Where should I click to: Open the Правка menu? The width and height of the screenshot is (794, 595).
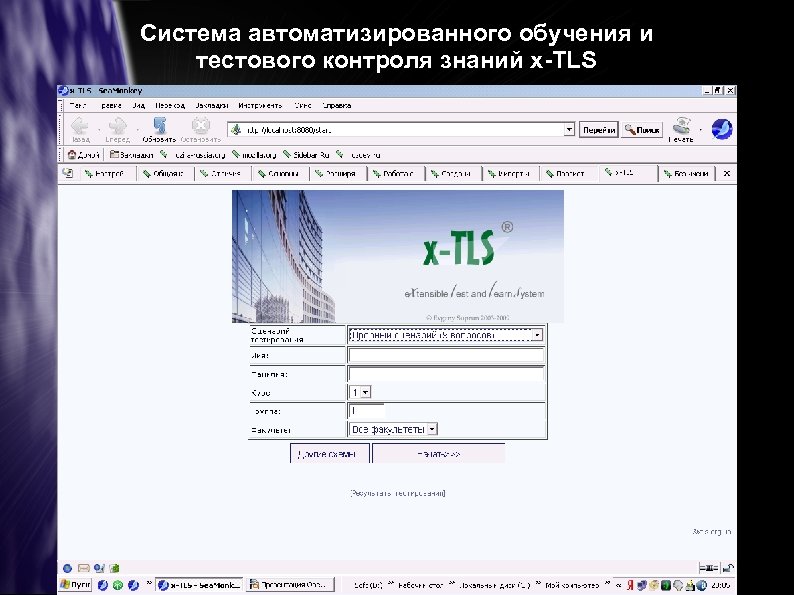pyautogui.click(x=111, y=105)
